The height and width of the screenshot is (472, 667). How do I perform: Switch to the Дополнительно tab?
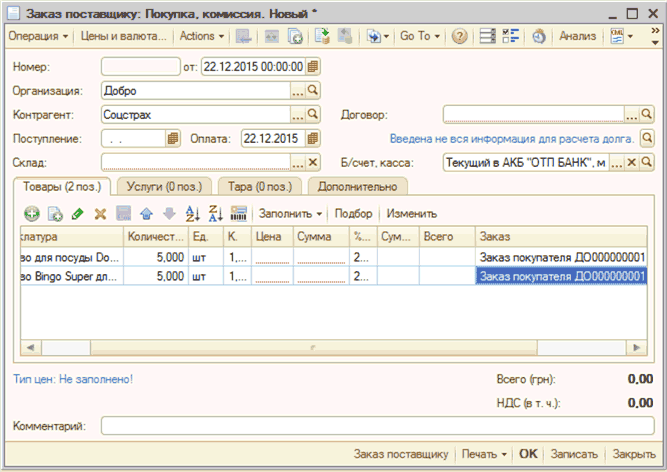(x=358, y=185)
